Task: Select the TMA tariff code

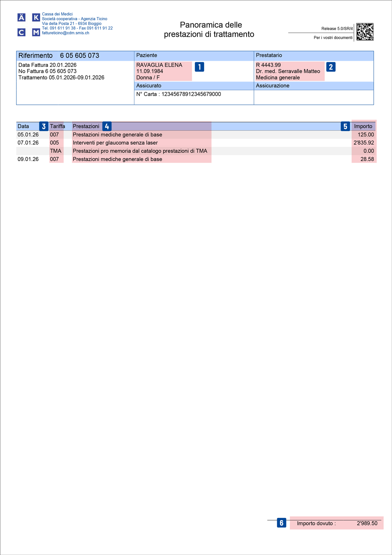Action: point(56,151)
